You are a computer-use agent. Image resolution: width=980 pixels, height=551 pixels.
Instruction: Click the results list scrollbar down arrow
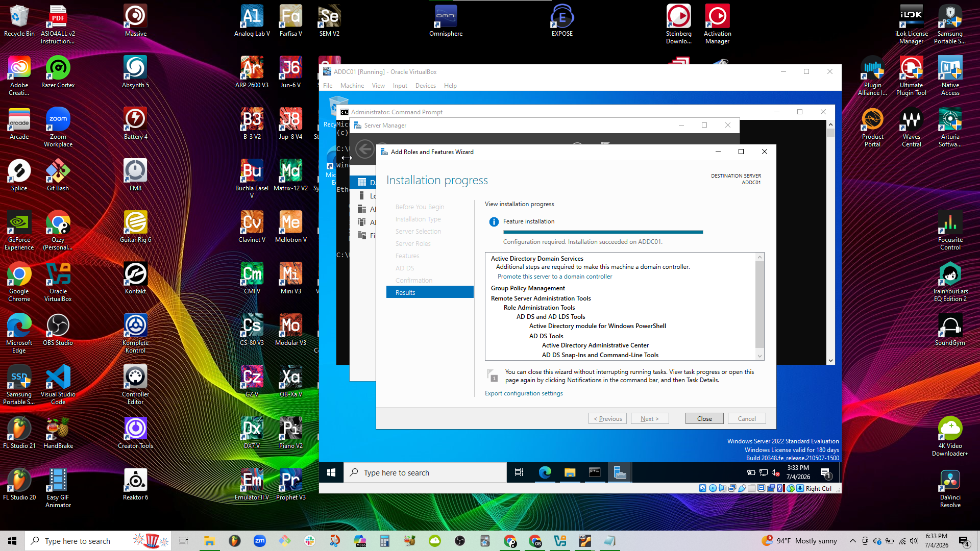click(759, 356)
